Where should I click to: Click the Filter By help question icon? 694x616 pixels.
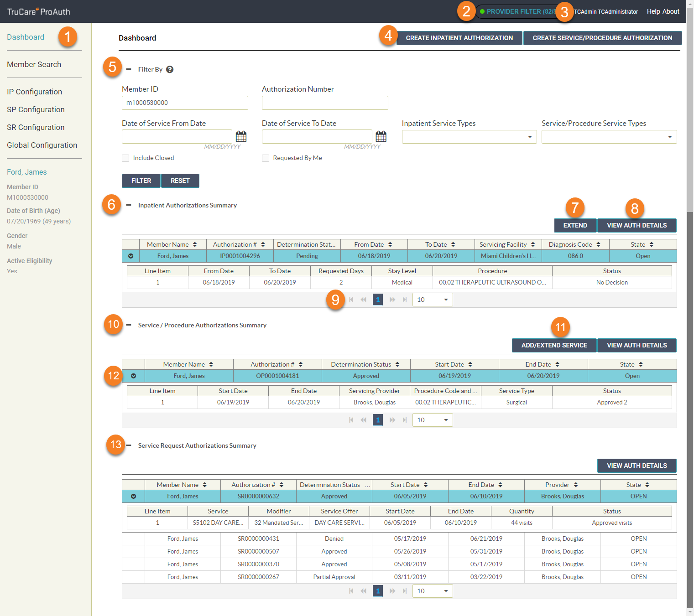tap(170, 69)
